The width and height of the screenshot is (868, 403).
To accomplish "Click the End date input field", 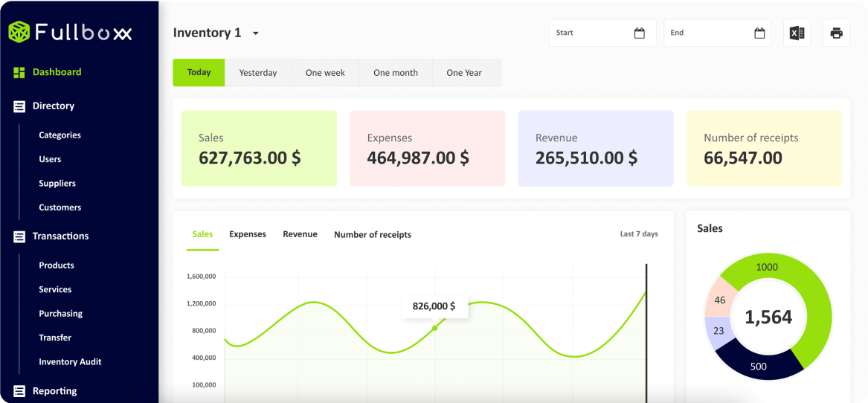I will click(717, 33).
